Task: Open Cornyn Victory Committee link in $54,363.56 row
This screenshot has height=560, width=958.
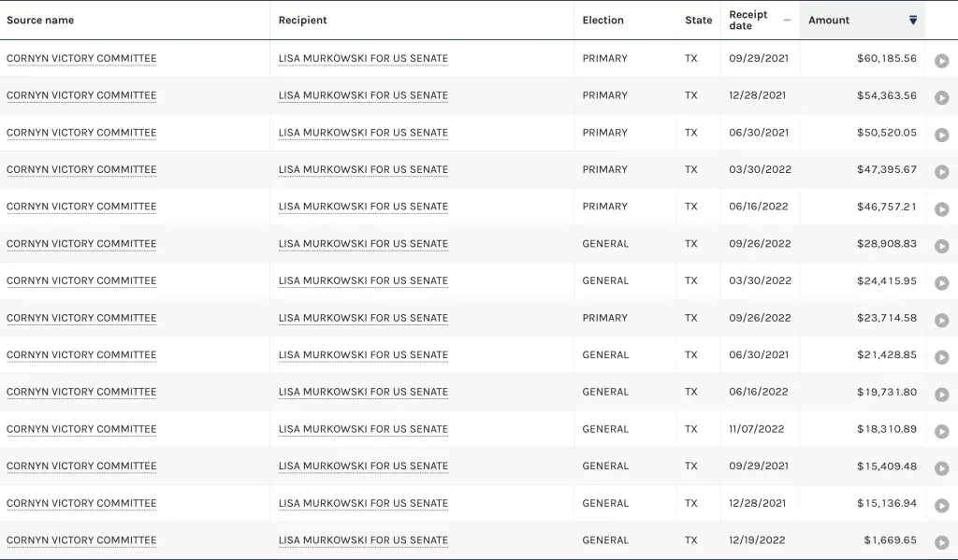Action: (x=81, y=95)
